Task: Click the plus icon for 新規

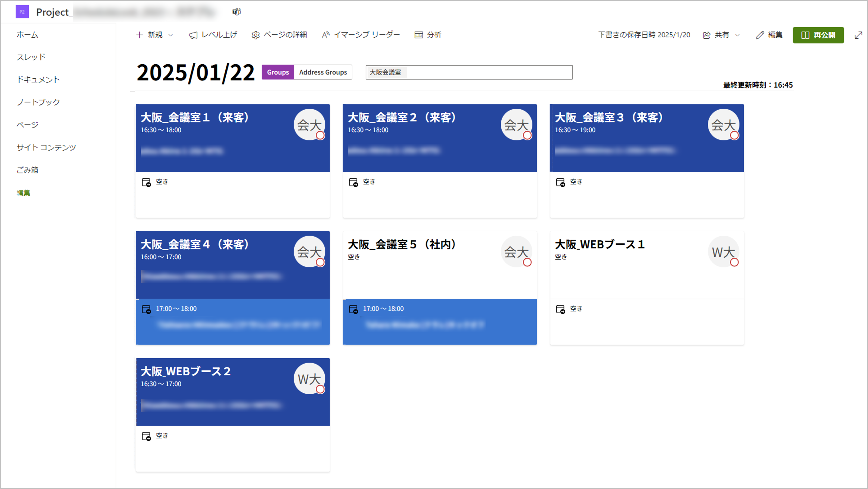Action: [139, 35]
